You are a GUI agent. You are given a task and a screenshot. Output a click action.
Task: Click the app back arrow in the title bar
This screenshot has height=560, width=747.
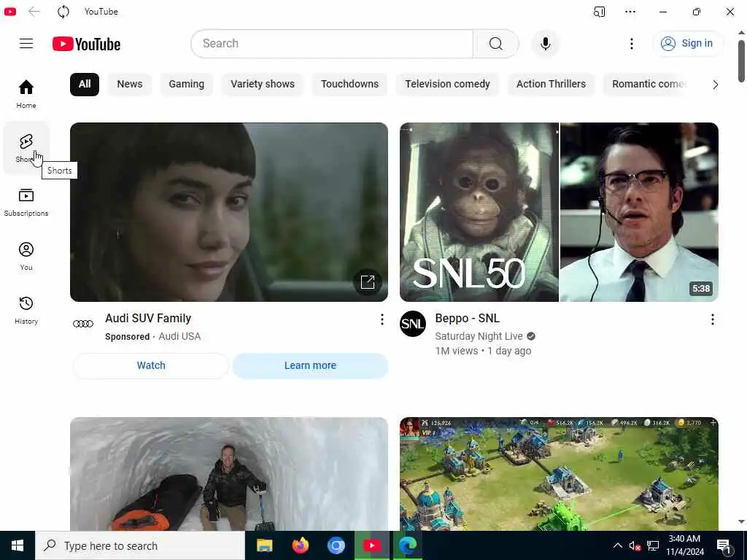(34, 12)
